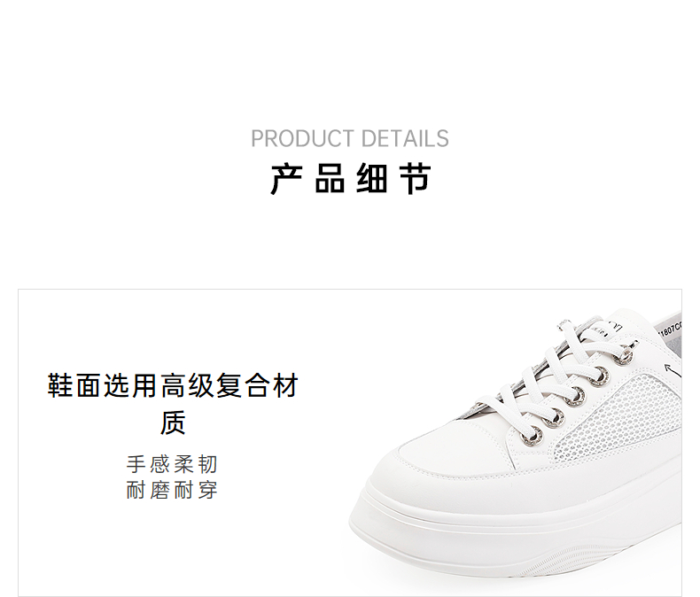Click the arrow mark on the shoe side
The image size is (700, 597).
(673, 372)
